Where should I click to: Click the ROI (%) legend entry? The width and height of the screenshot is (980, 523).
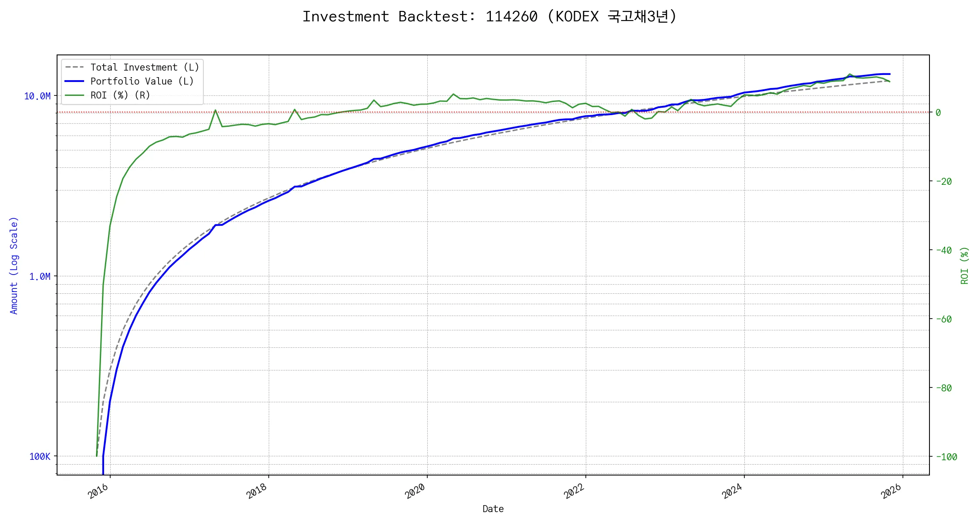tap(120, 95)
